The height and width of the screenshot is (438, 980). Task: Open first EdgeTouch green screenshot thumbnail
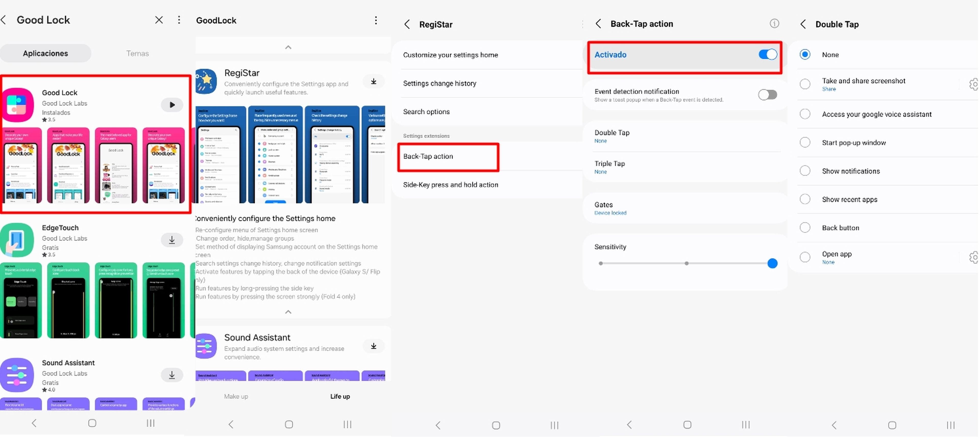pyautogui.click(x=21, y=300)
